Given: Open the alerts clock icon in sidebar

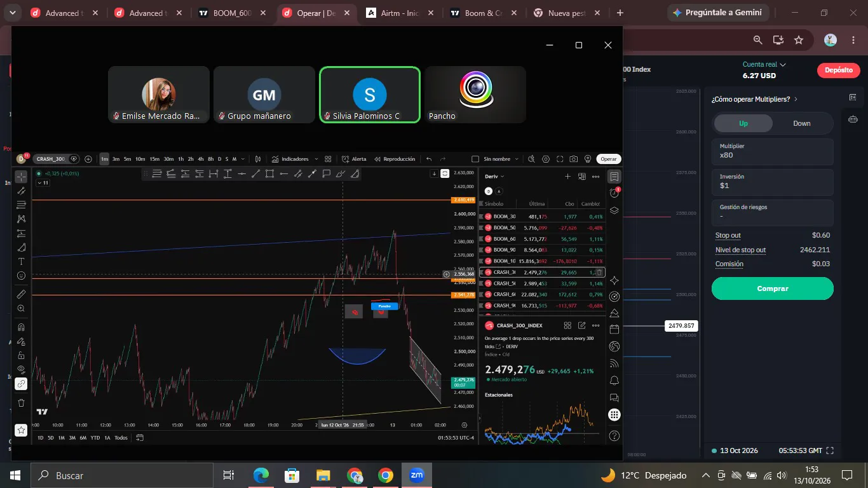Looking at the screenshot, I should coord(614,193).
